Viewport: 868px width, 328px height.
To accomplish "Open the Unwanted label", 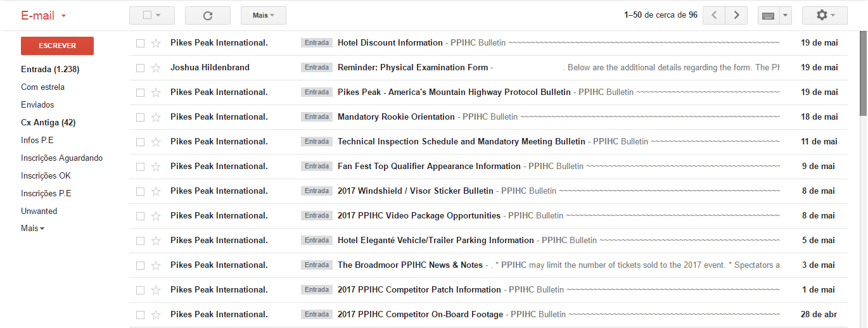I will (x=39, y=211).
